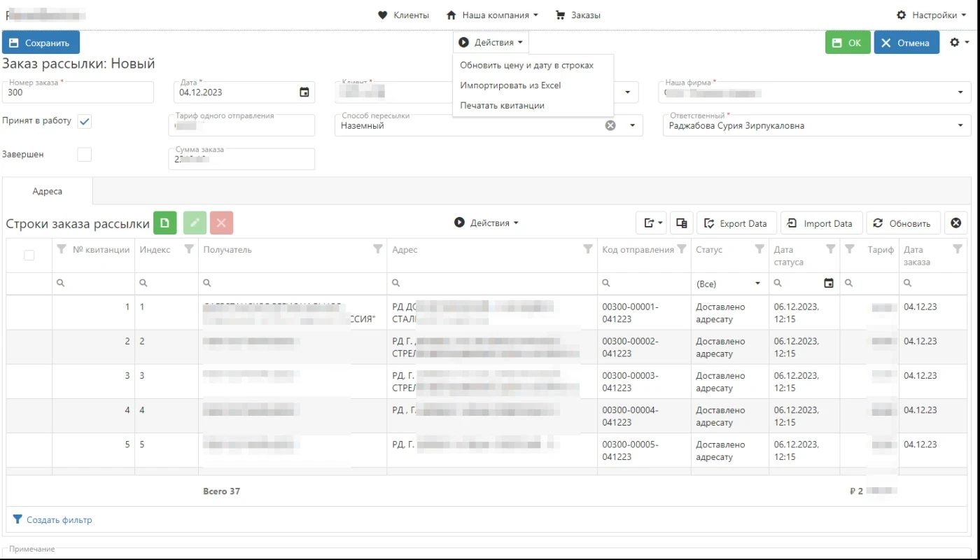Expand Клиент dropdown arrow
This screenshot has width=980, height=560.
(627, 92)
